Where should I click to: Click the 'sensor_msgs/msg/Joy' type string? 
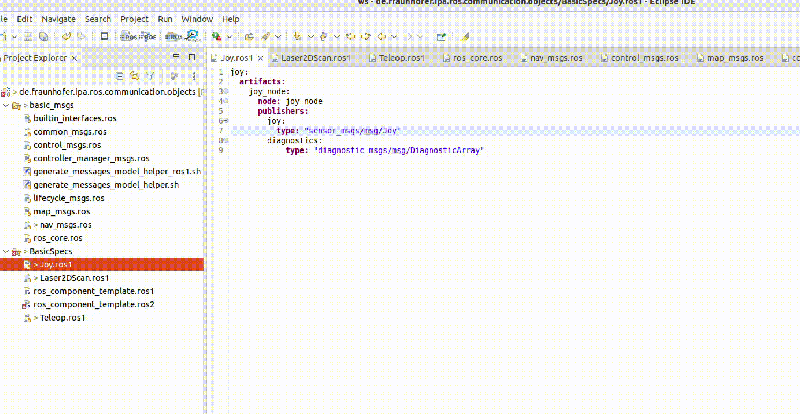coord(351,131)
